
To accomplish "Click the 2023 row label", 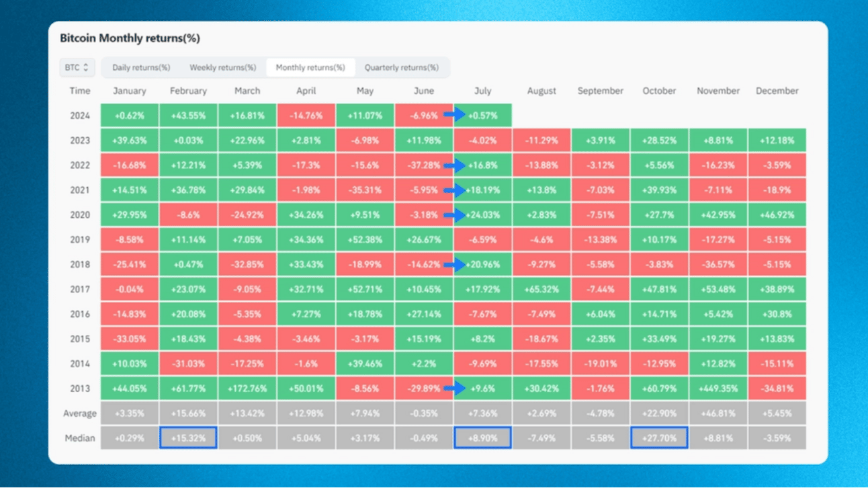I will pos(80,140).
